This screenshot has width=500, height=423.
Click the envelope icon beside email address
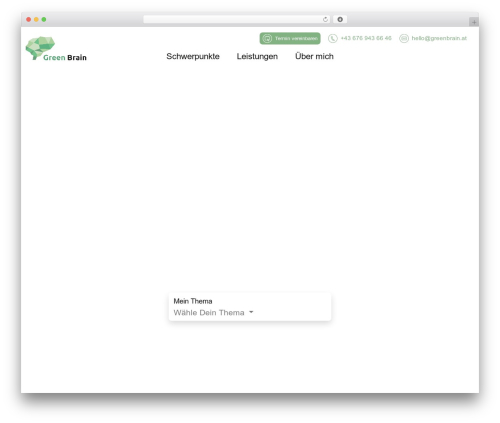click(x=404, y=38)
